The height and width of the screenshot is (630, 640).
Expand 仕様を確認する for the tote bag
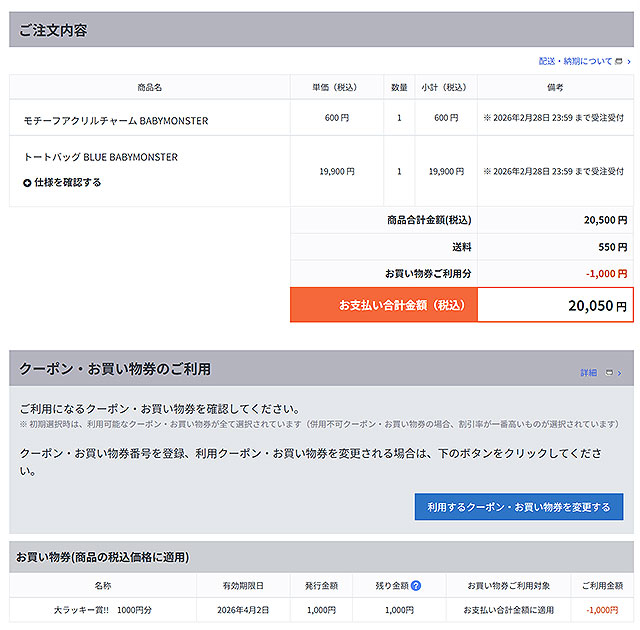click(x=67, y=183)
